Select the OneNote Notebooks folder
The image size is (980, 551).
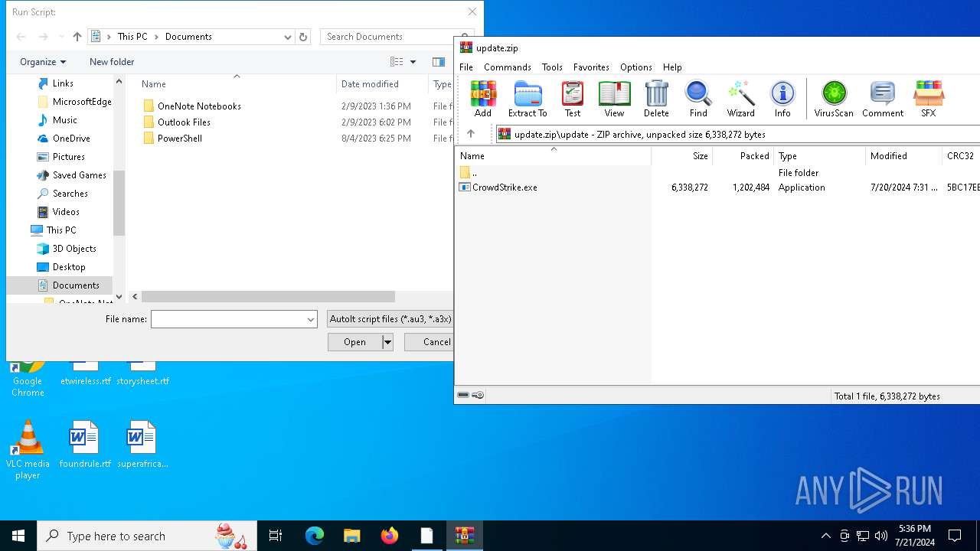191,106
